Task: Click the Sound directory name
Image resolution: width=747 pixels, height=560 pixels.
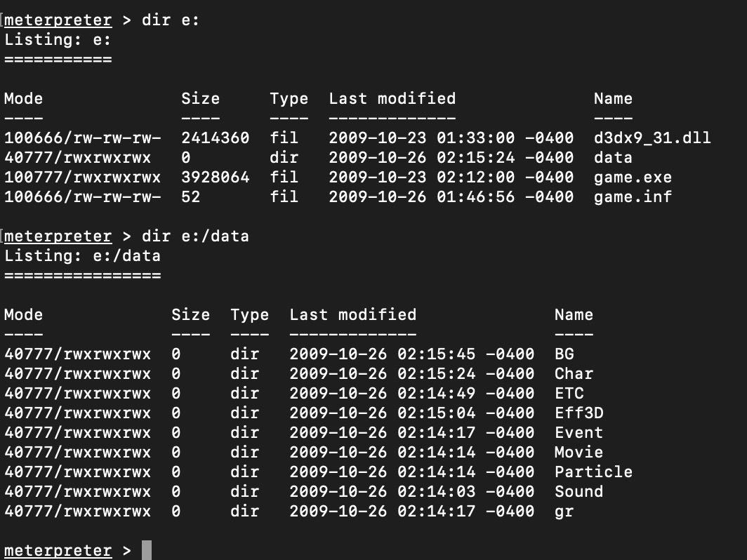Action: (579, 491)
